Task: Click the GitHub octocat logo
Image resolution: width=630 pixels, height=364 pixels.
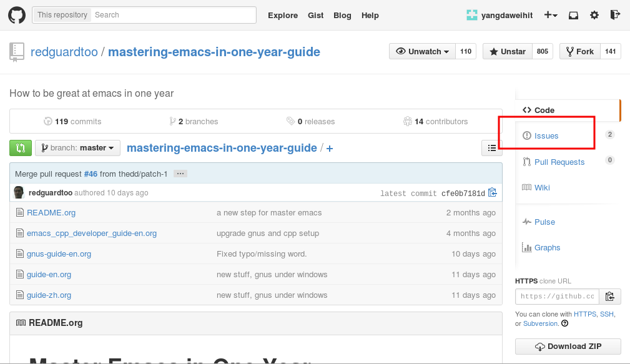Action: (17, 15)
